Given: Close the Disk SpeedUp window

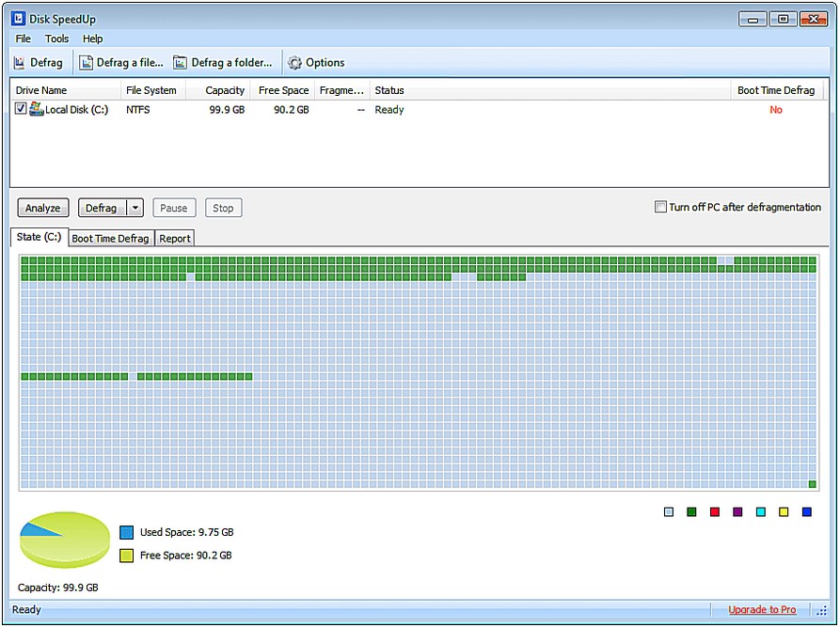Looking at the screenshot, I should (x=814, y=20).
